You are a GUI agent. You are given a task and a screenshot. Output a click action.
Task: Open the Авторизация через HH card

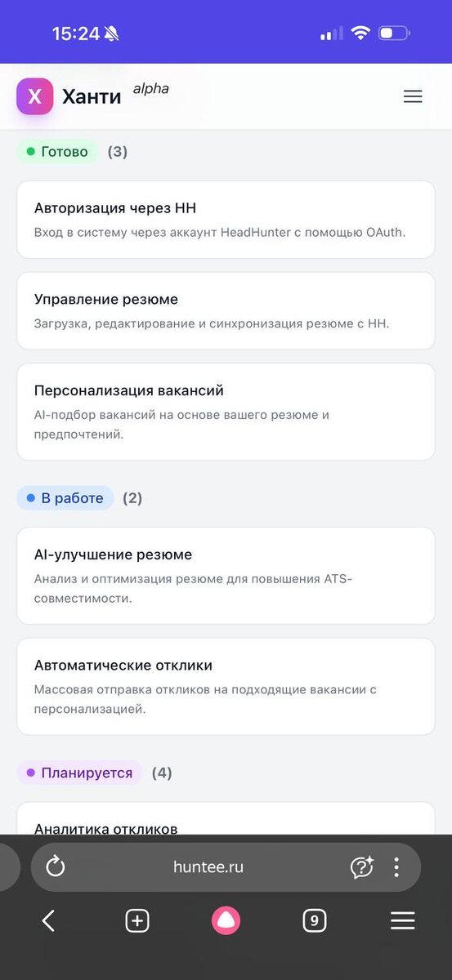click(x=226, y=220)
